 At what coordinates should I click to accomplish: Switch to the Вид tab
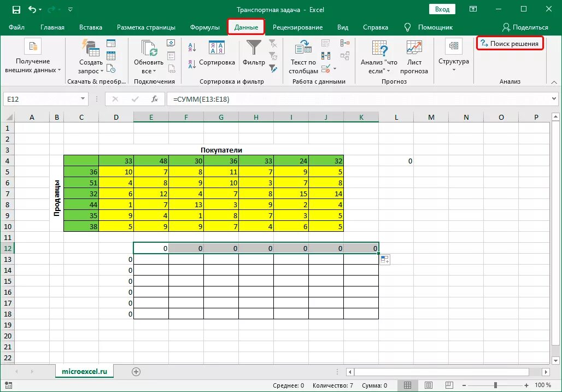coord(343,27)
